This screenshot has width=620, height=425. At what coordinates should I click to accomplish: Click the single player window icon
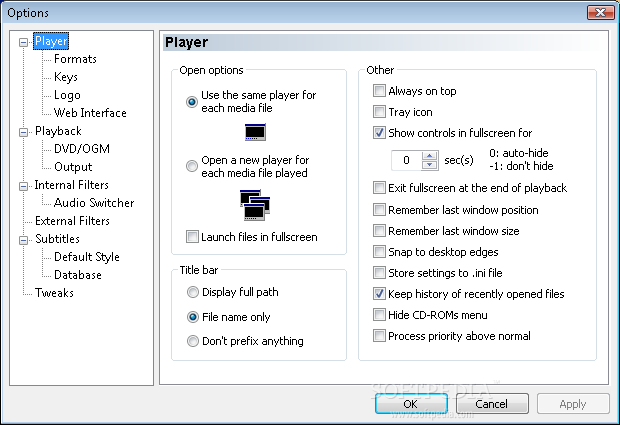point(255,132)
